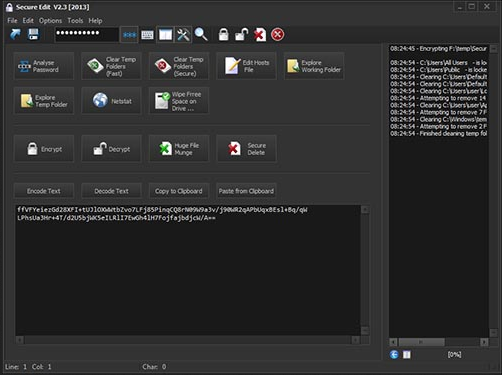Click the log panel scroll-left arrow

click(393, 342)
